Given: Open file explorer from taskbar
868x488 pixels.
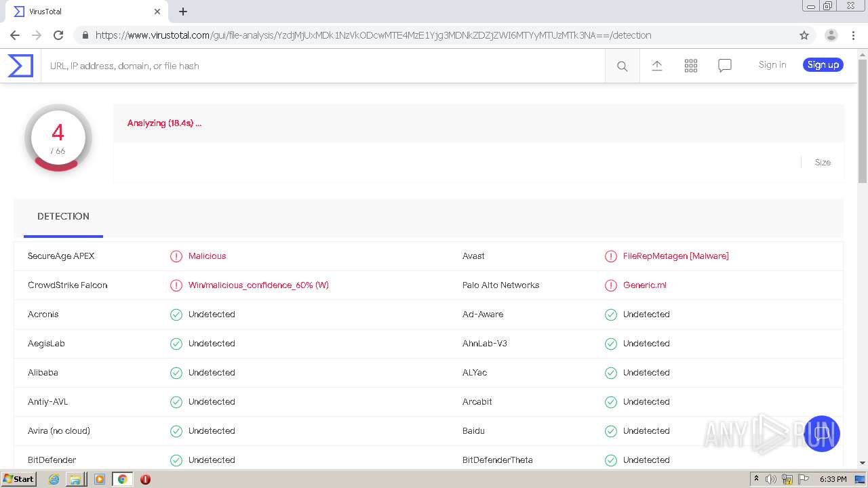Looking at the screenshot, I should click(75, 479).
